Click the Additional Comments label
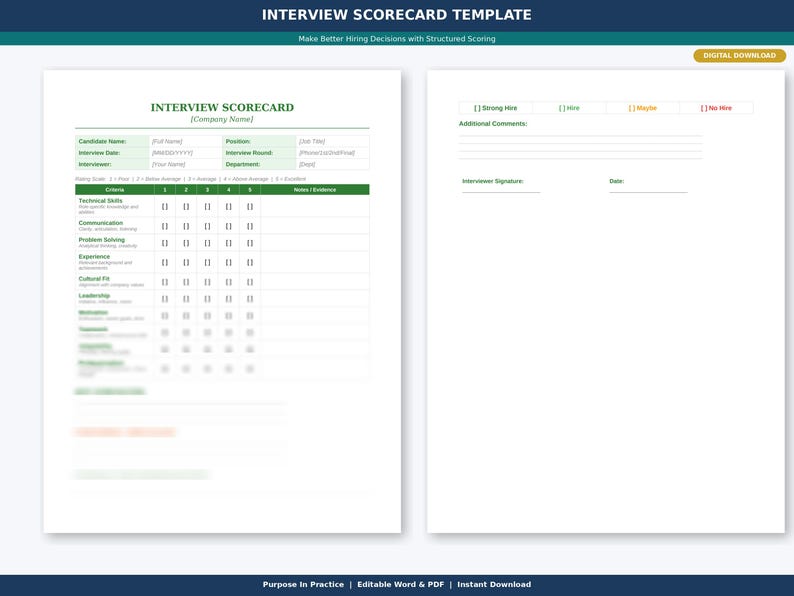The height and width of the screenshot is (596, 794). 493,124
